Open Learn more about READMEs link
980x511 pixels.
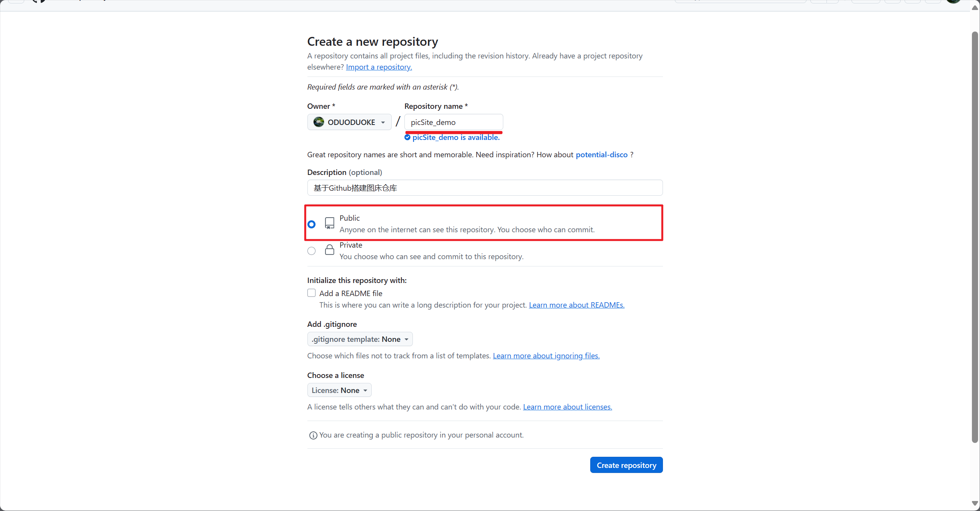(x=577, y=305)
